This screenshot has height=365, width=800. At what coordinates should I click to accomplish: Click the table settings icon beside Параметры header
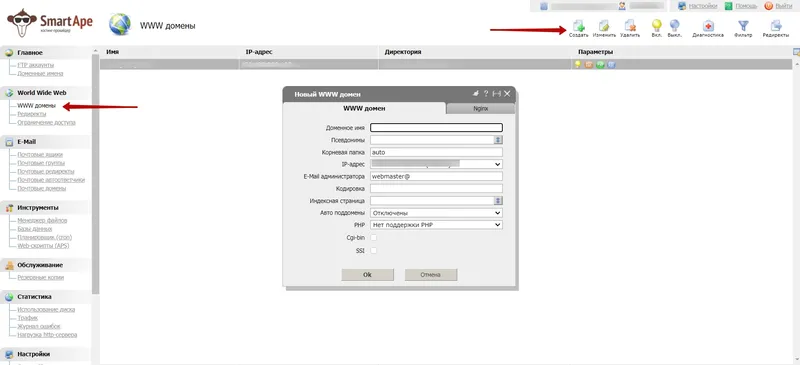click(x=796, y=52)
